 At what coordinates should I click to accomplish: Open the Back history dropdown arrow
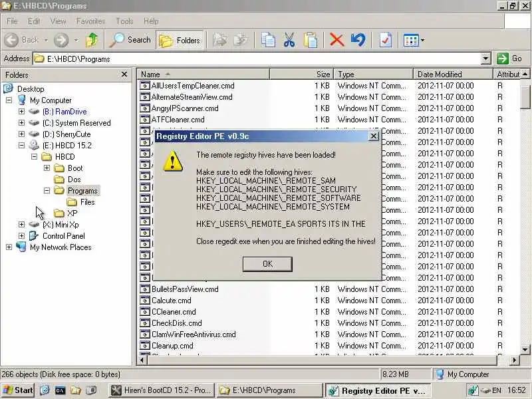click(46, 40)
